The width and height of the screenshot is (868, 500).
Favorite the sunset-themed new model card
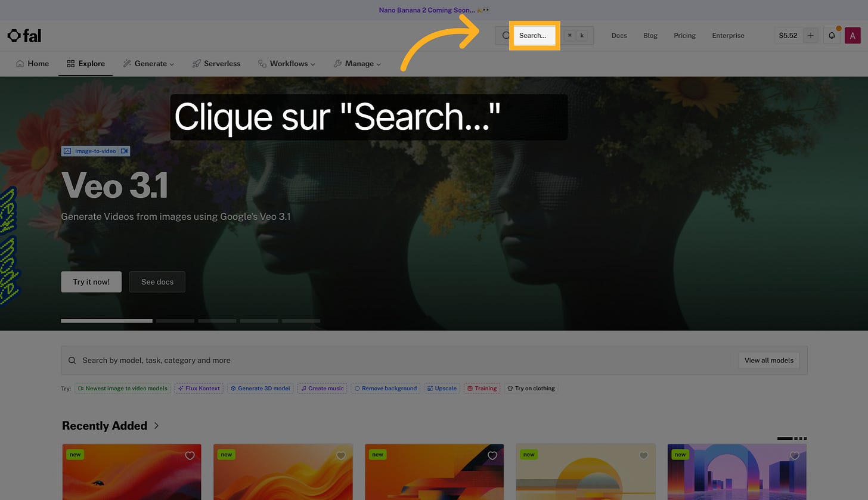(x=643, y=455)
